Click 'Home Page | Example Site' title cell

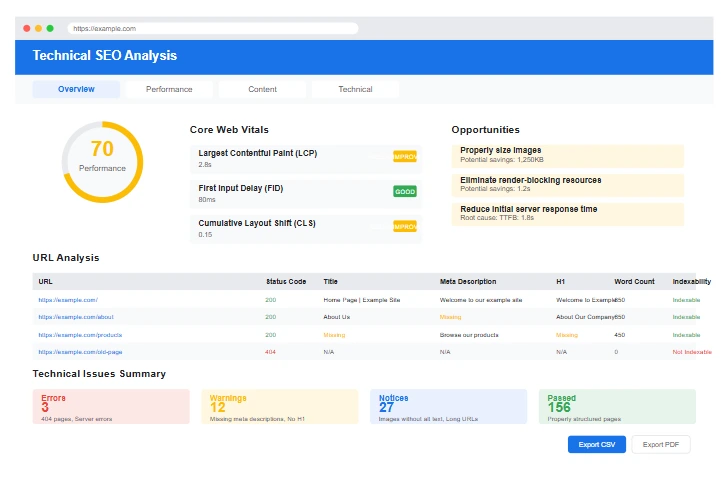coord(362,300)
